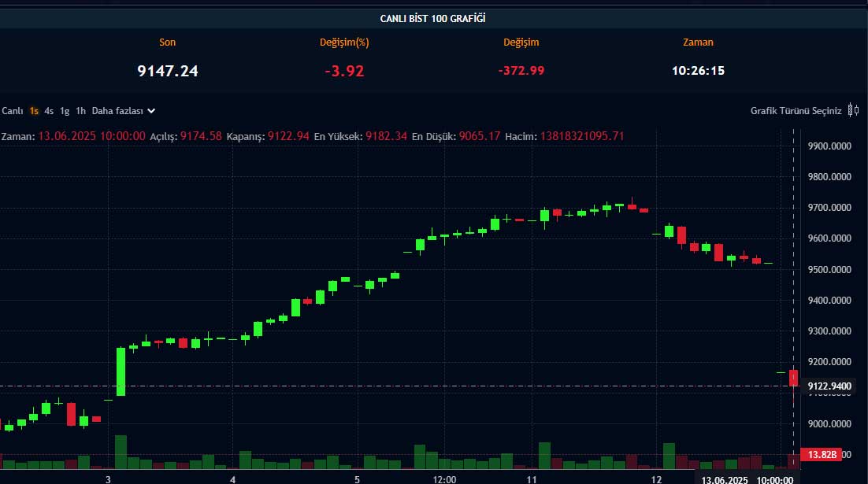Click the 9900.0000 price axis label

(x=829, y=146)
